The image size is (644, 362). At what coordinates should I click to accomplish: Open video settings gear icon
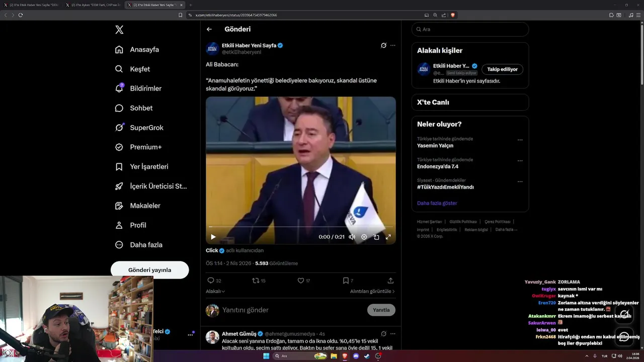[364, 237]
